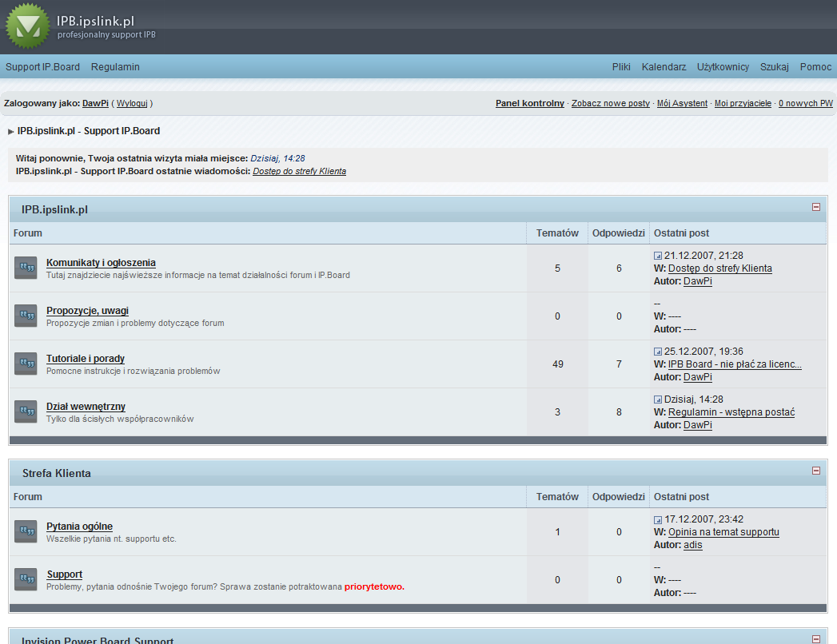The height and width of the screenshot is (644, 837).
Task: Collapse the Strefa Klienta category
Action: point(816,471)
